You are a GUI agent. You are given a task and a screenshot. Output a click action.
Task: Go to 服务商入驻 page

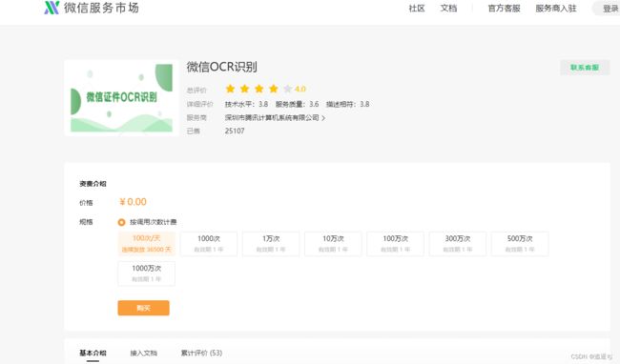(x=556, y=9)
